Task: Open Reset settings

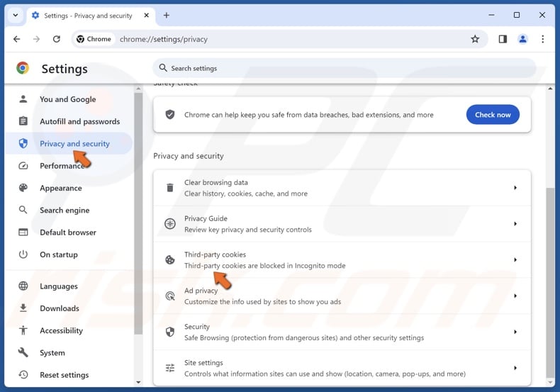Action: [x=69, y=375]
